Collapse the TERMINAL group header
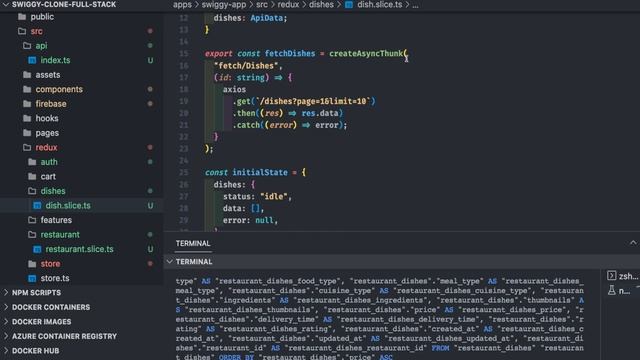Viewport: 640px width, 360px height. [194, 262]
